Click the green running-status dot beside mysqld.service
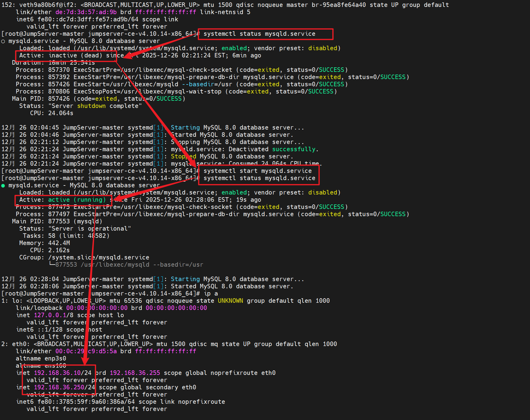This screenshot has width=530, height=420. pos(3,185)
